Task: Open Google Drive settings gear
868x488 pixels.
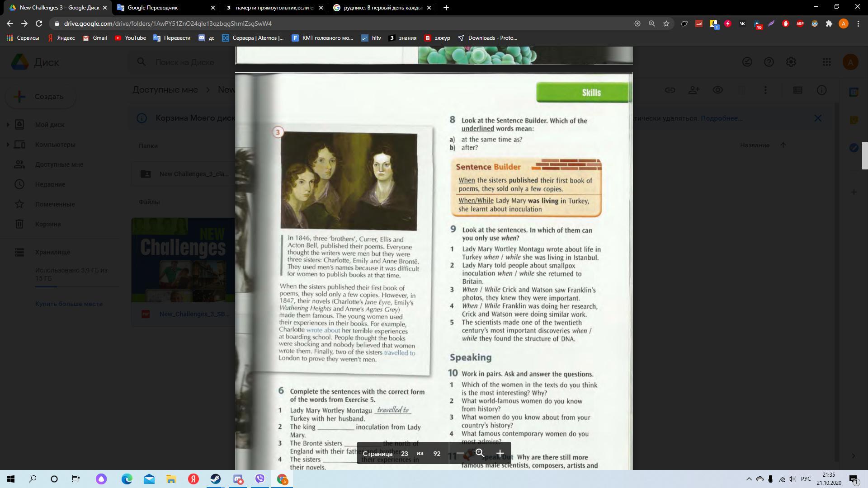Action: pyautogui.click(x=791, y=62)
